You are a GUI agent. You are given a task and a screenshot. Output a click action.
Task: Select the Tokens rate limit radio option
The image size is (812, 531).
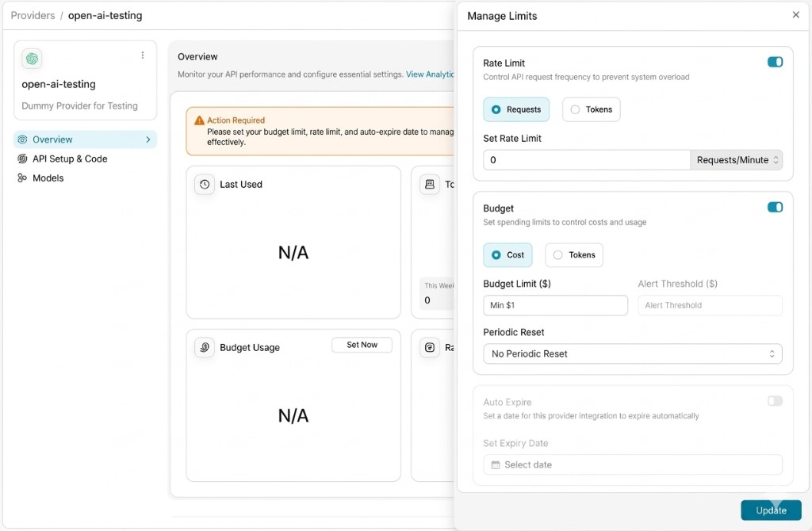[x=592, y=109]
